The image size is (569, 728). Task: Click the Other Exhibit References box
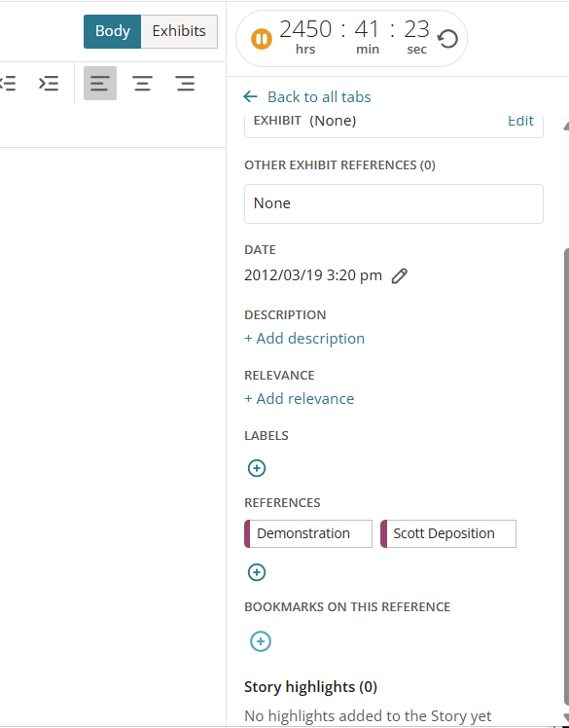coord(394,203)
